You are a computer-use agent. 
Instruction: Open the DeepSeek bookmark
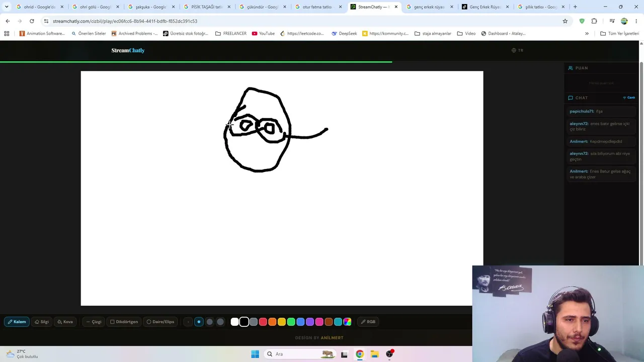pos(344,34)
